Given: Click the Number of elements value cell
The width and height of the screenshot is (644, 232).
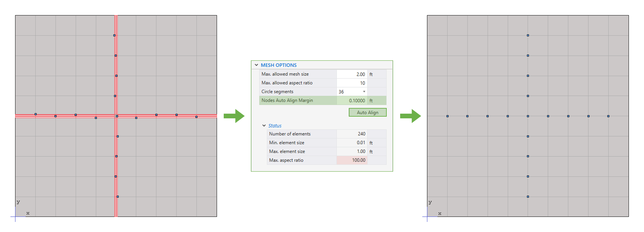Looking at the screenshot, I should tap(352, 134).
